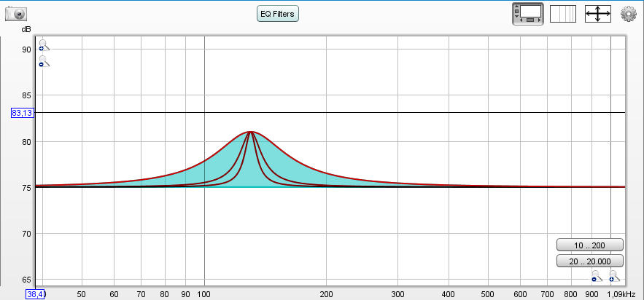
Task: Click the 83,13 dB cursor value box
Action: 22,113
